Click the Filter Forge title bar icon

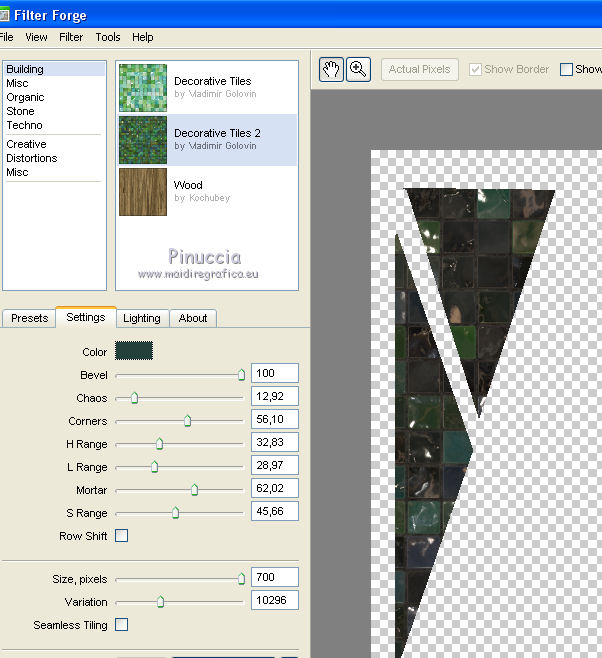(x=4, y=15)
